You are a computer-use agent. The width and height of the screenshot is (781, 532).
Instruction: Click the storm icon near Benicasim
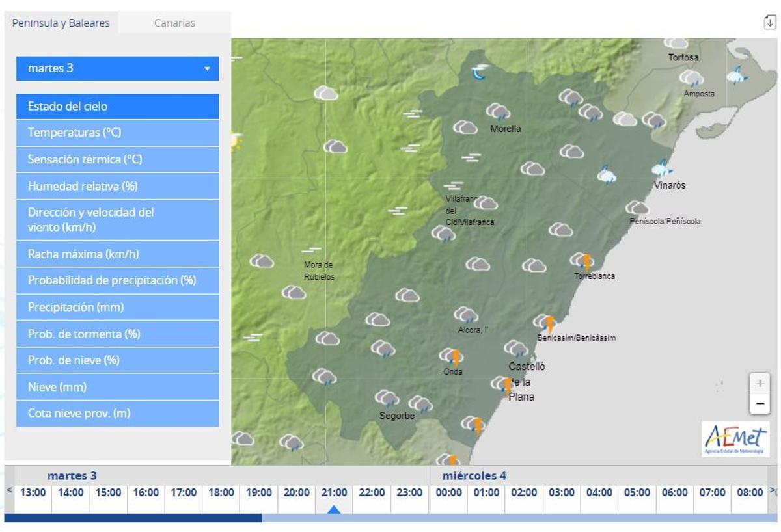[545, 323]
